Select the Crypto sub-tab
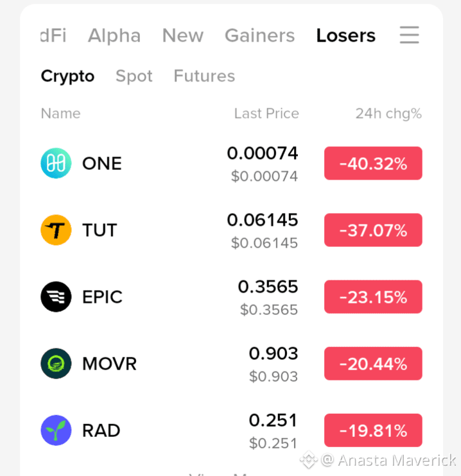Image resolution: width=461 pixels, height=476 pixels. 67,76
